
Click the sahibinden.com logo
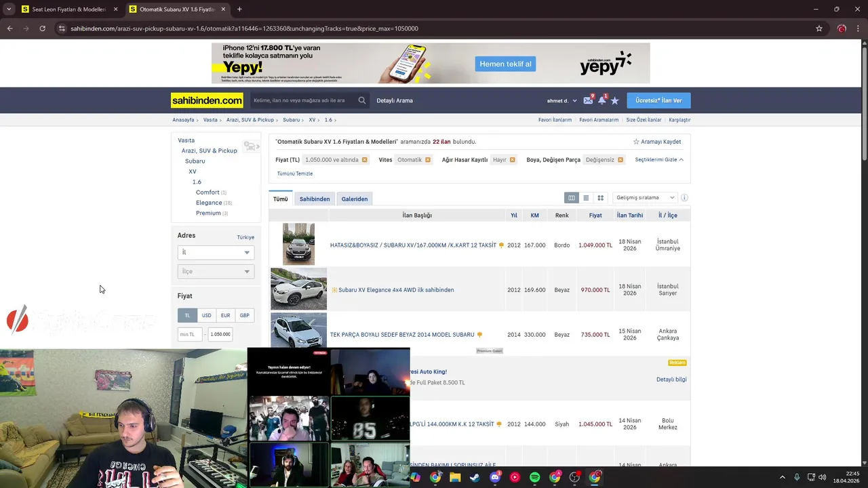(x=207, y=100)
